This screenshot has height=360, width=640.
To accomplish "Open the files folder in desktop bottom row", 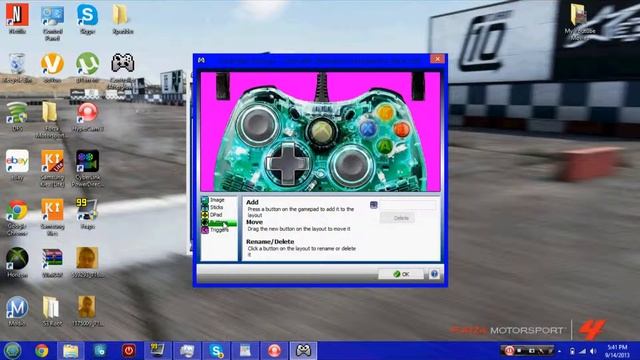I will click(x=52, y=311).
